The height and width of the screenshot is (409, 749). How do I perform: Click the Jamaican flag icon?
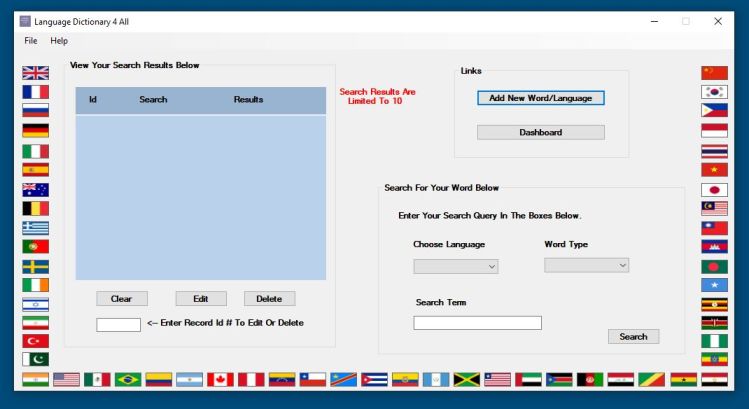(x=466, y=380)
